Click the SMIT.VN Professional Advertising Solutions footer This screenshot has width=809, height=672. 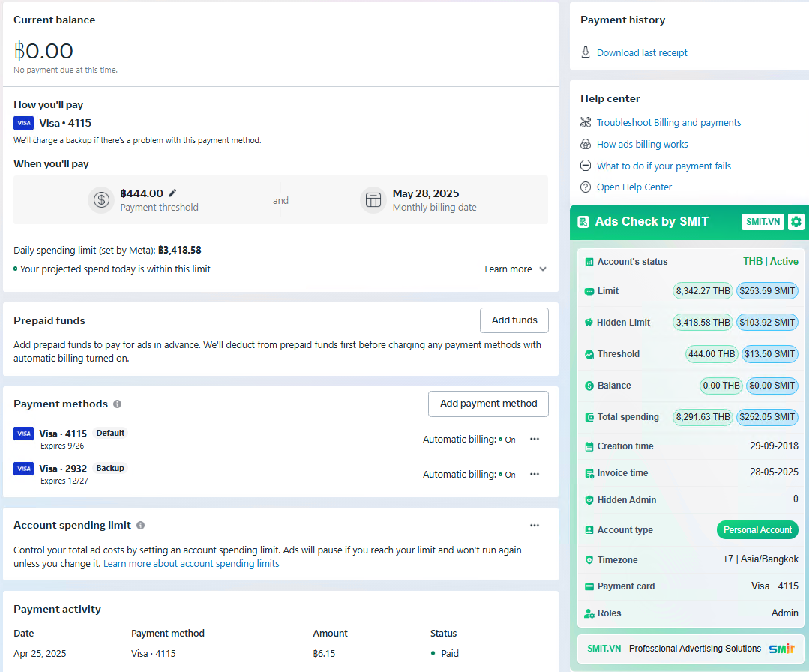(x=691, y=649)
